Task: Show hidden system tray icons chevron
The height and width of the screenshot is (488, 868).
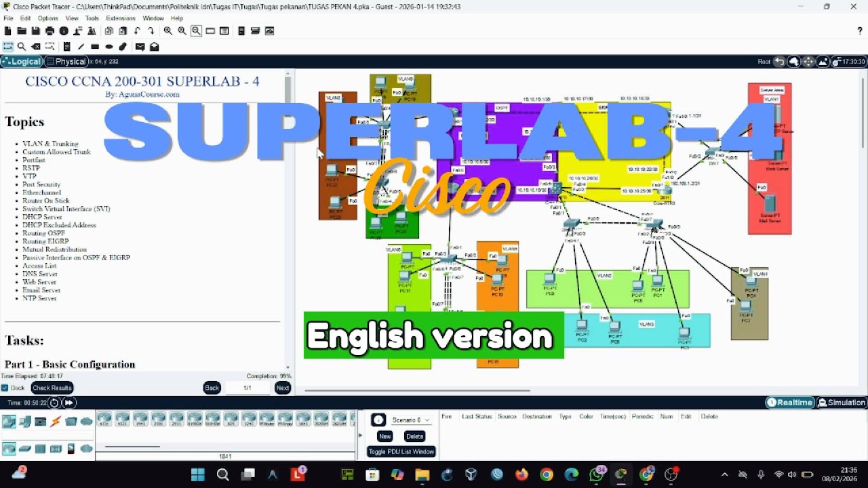Action: [x=724, y=474]
